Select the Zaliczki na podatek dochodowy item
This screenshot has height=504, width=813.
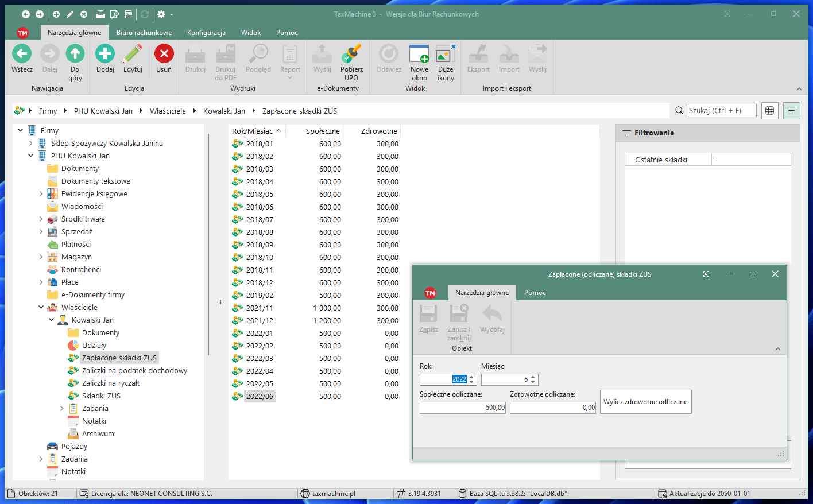[x=134, y=371]
